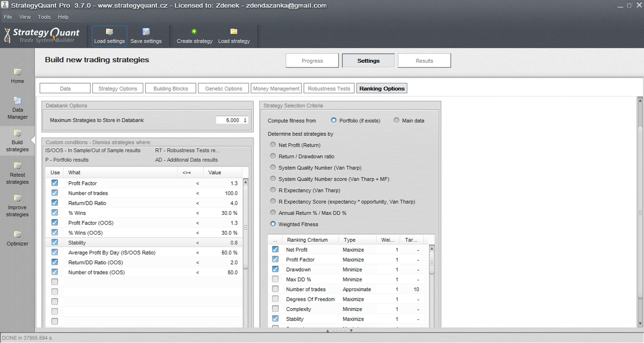Click the Maximum Strategies stepper arrows

tap(245, 120)
